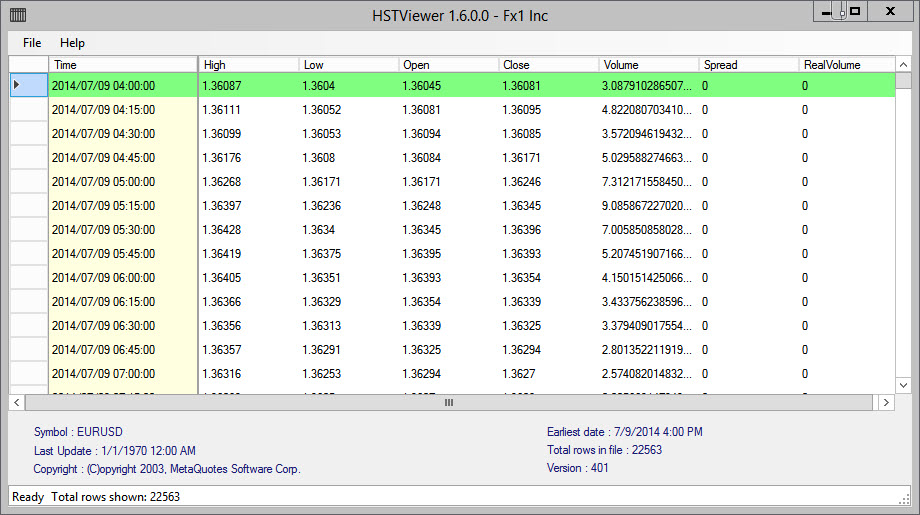This screenshot has width=920, height=515.
Task: Click status bar Total rows shown: 22563
Action: (x=116, y=497)
